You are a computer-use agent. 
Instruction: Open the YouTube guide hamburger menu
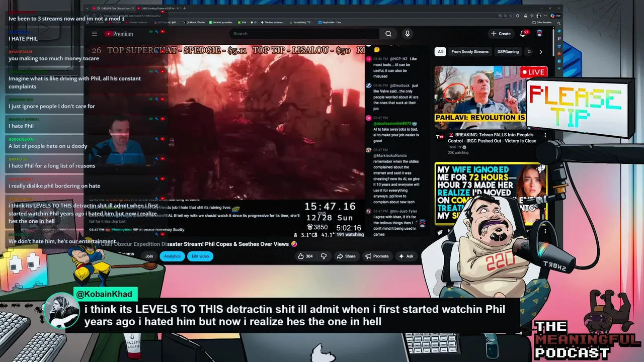(94, 34)
